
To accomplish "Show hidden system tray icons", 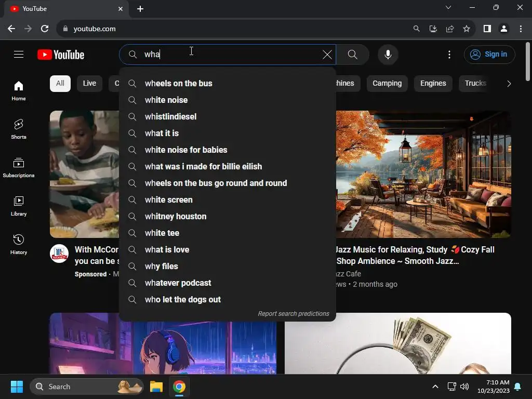I will click(435, 387).
